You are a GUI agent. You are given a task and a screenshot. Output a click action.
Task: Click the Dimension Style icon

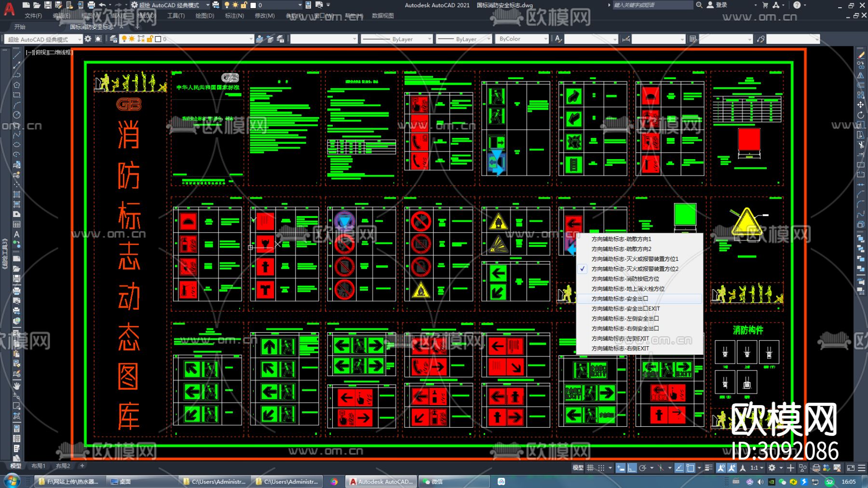tap(626, 39)
